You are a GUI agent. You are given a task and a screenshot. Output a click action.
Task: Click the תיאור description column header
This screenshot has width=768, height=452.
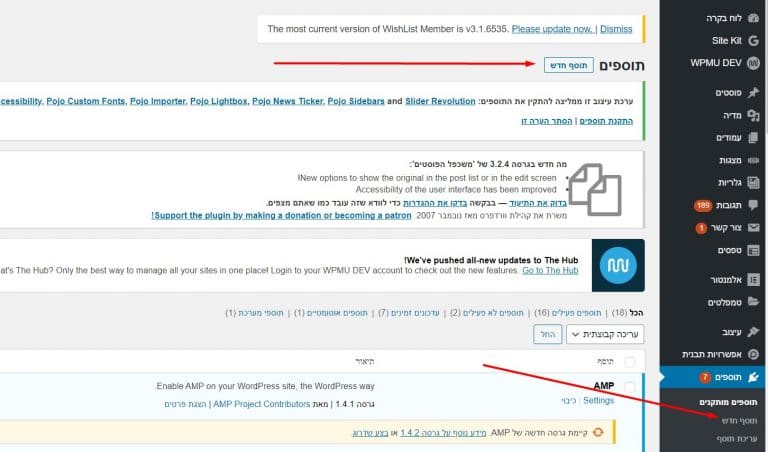point(364,361)
